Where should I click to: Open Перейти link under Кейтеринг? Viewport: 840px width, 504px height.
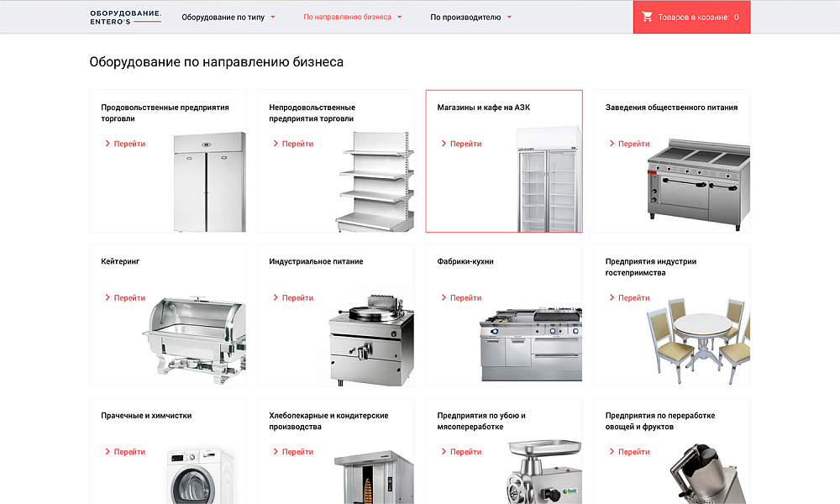point(128,297)
